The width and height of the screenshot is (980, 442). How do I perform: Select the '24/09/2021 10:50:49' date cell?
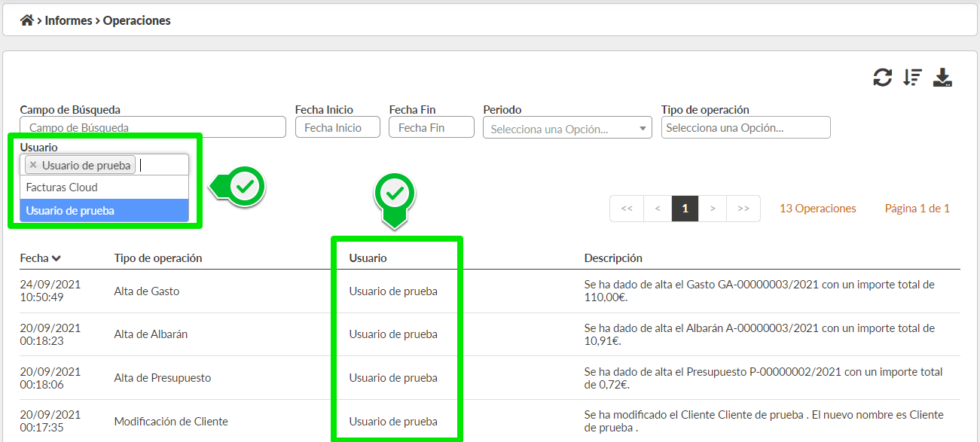[x=50, y=291]
